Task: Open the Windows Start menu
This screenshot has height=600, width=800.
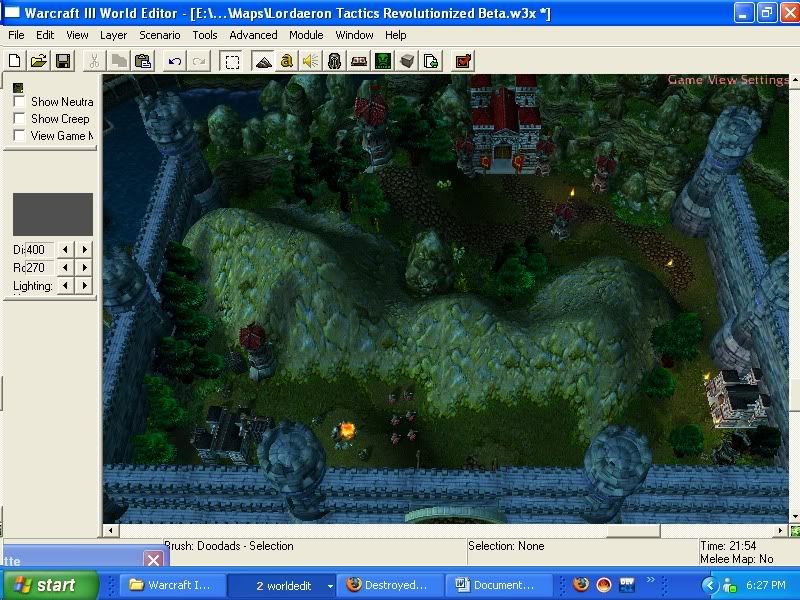Action: click(x=49, y=585)
